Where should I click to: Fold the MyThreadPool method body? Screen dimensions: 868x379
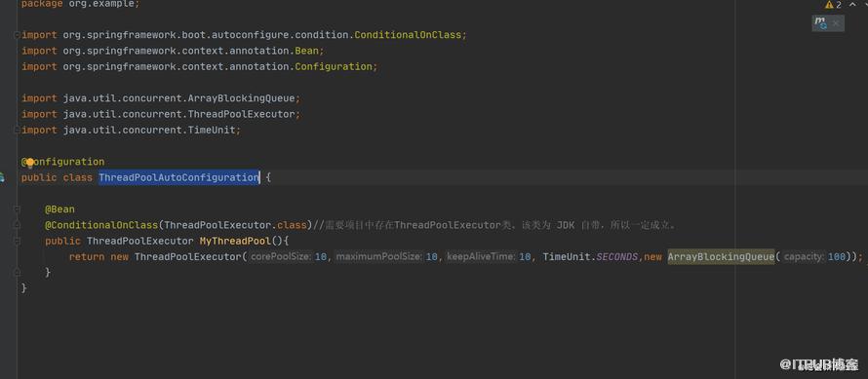click(x=18, y=242)
